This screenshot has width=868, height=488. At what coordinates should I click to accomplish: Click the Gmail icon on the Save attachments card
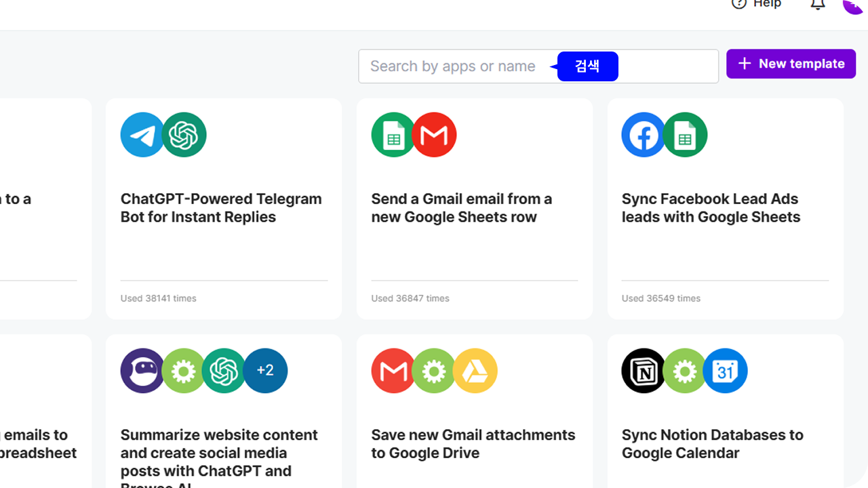tap(393, 371)
